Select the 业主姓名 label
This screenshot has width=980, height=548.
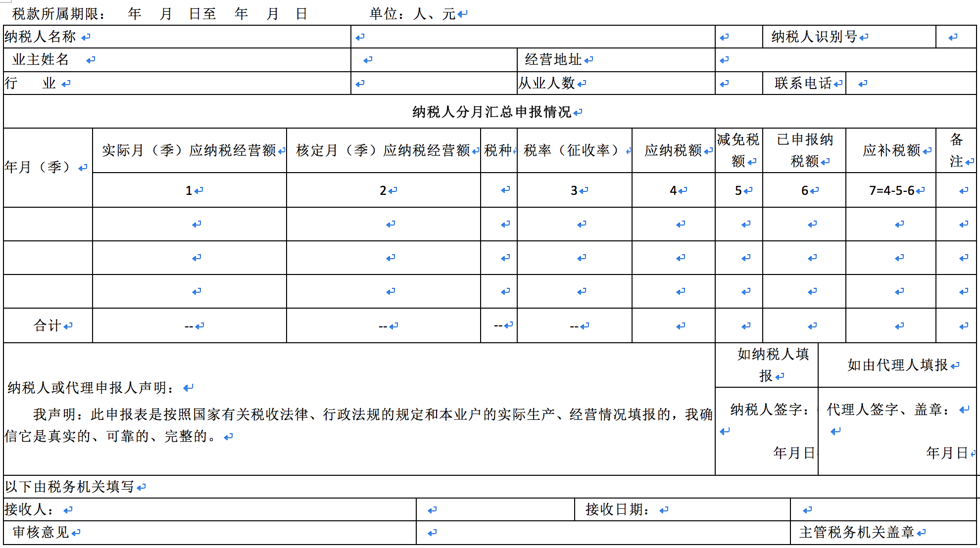(41, 60)
